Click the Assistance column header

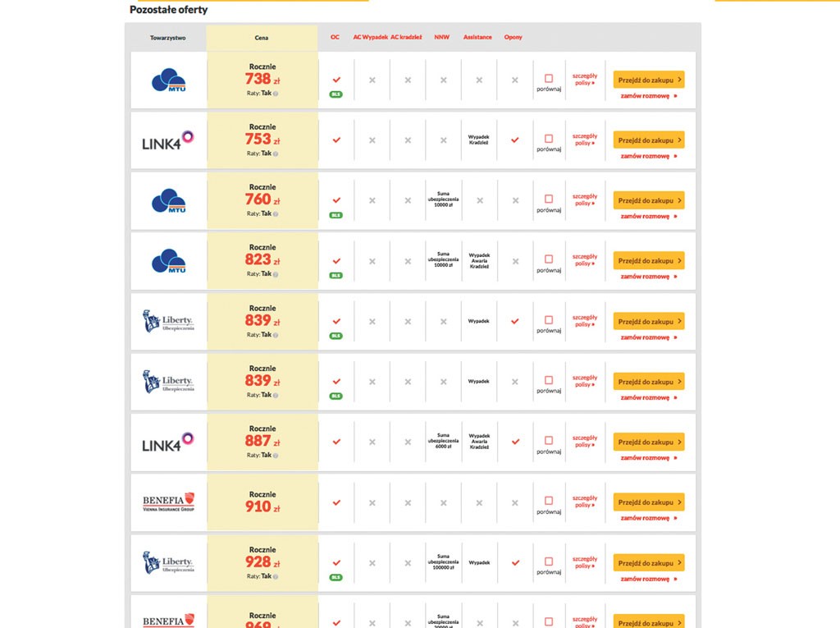pos(477,37)
